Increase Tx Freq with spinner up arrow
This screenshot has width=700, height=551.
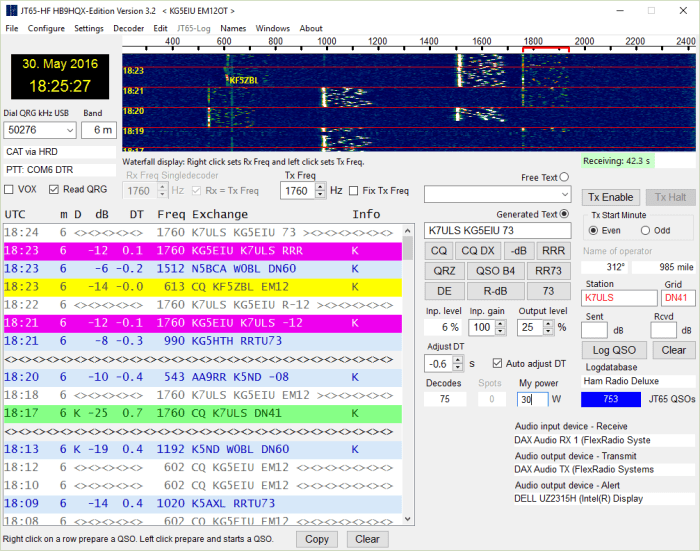point(321,186)
